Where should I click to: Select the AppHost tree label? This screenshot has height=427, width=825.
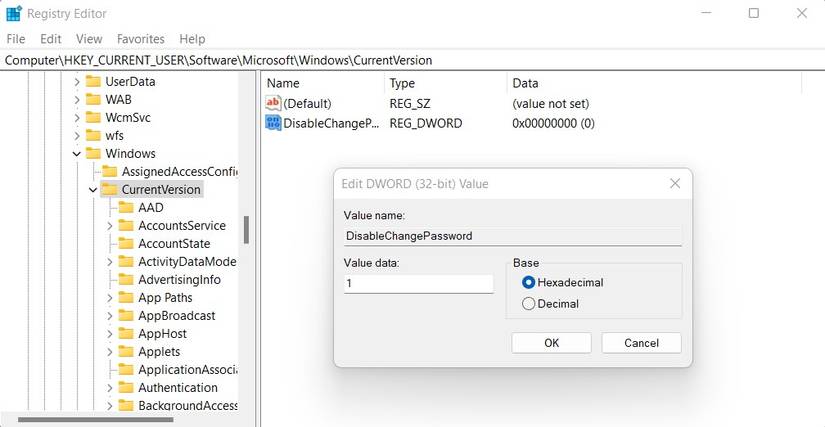(162, 334)
